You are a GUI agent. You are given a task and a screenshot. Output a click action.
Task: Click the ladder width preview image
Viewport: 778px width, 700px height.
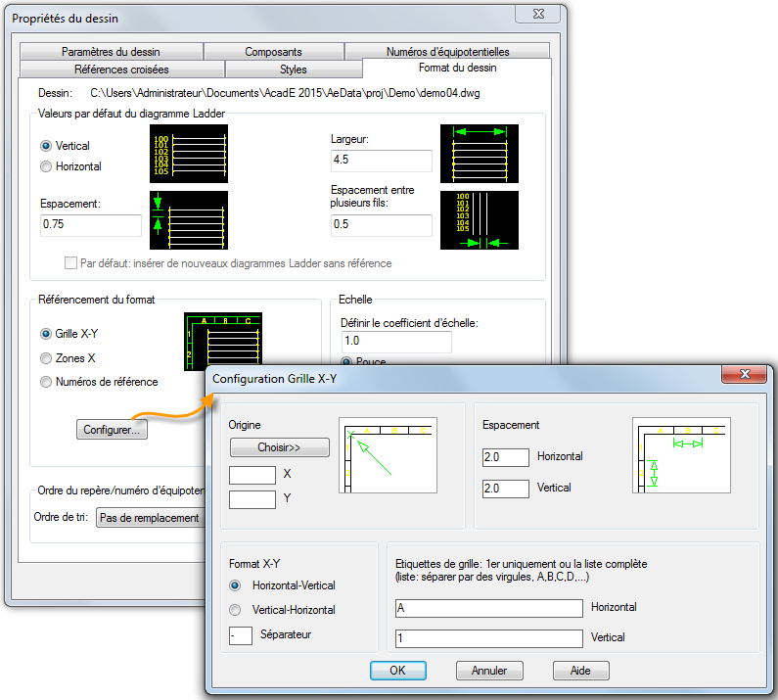click(480, 154)
